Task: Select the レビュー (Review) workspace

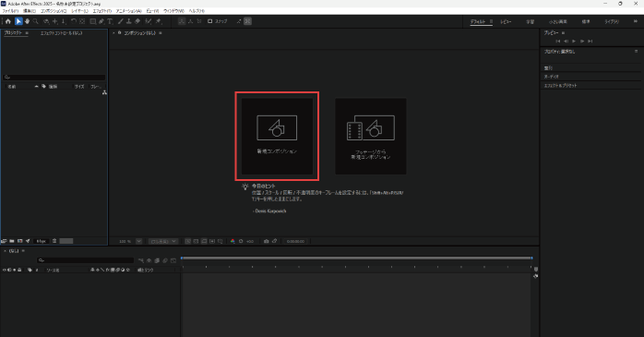Action: tap(506, 21)
